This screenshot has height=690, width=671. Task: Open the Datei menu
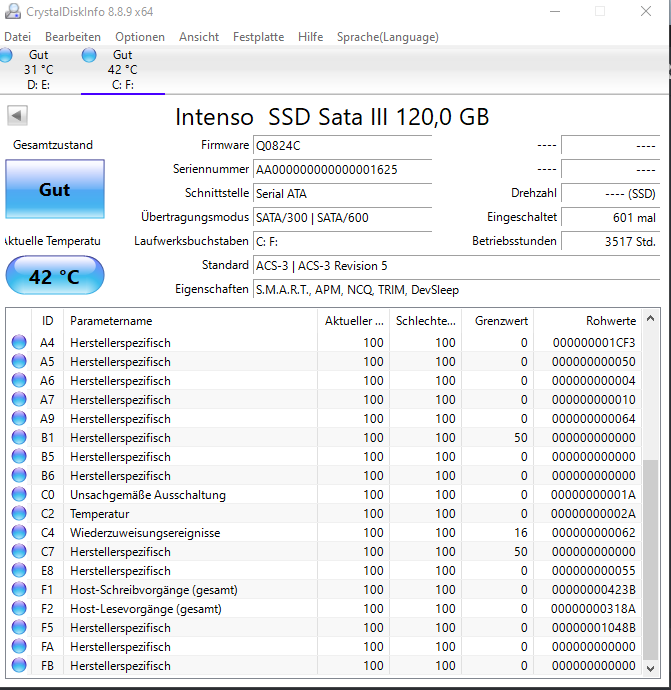click(x=18, y=37)
